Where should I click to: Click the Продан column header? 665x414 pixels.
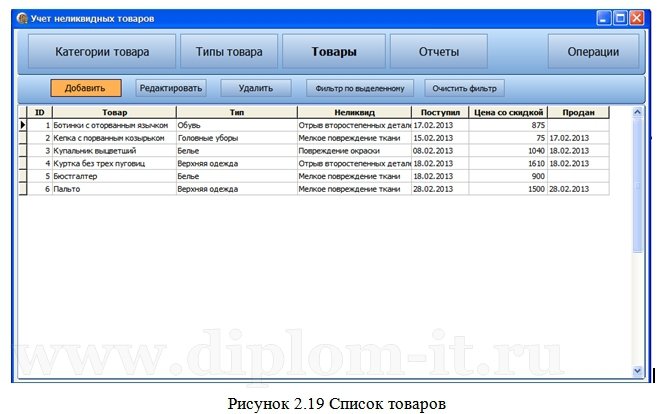point(578,112)
